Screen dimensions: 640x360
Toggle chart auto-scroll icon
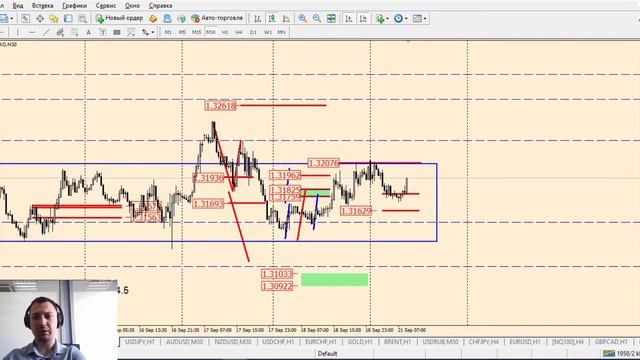click(349, 18)
